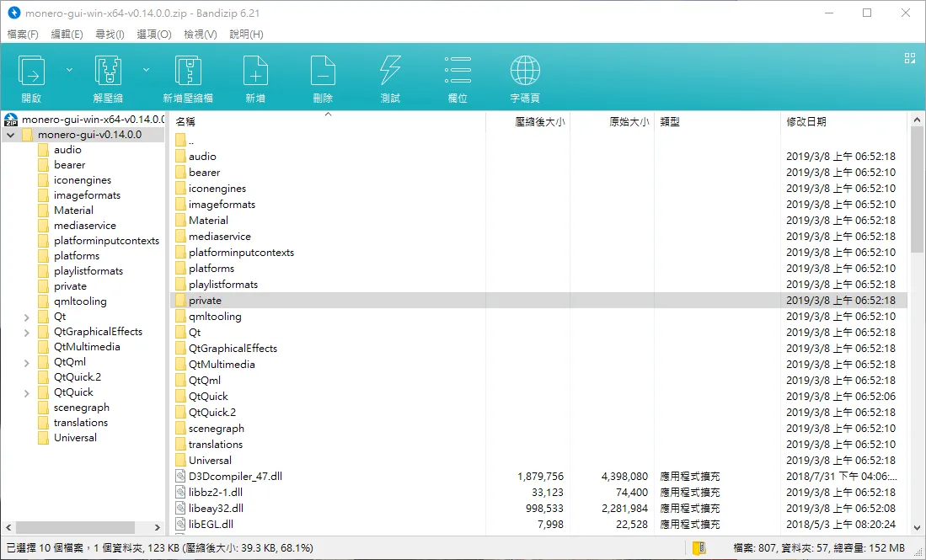Collapse the monero-gui-v0.14.0.0 tree node
926x560 pixels.
(x=11, y=135)
